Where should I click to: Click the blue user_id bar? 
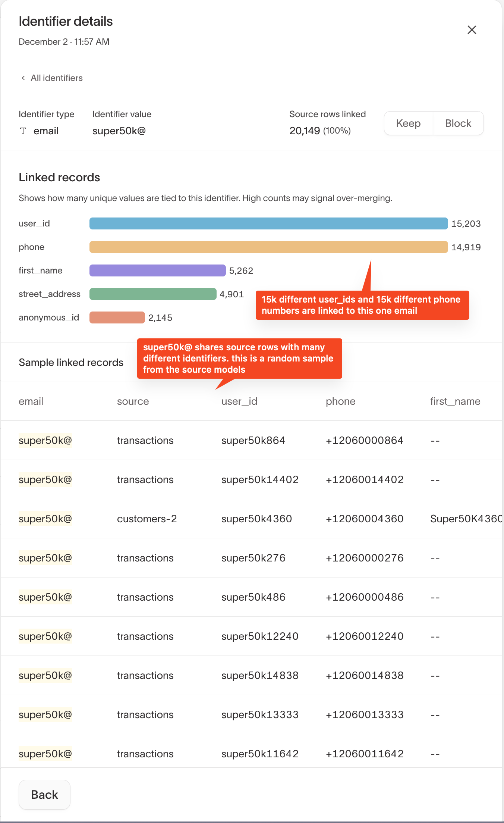point(268,223)
